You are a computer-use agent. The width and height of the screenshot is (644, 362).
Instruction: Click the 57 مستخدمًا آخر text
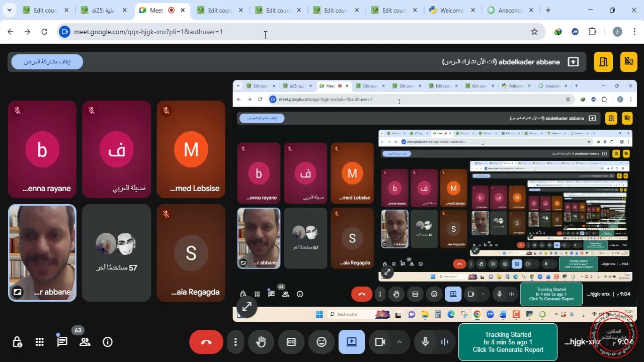[116, 267]
